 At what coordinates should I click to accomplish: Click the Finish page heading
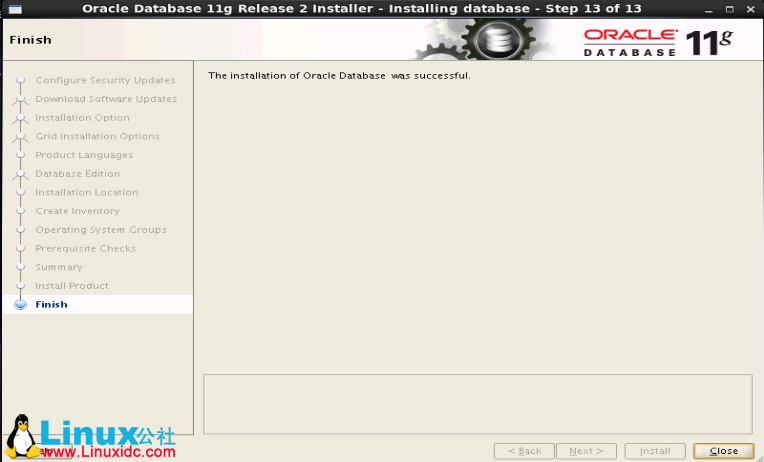click(30, 40)
